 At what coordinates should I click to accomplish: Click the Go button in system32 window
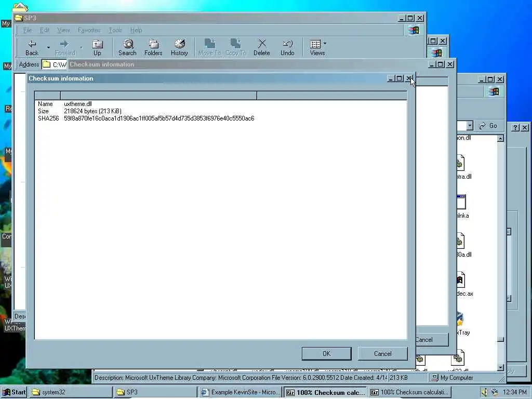coord(488,126)
